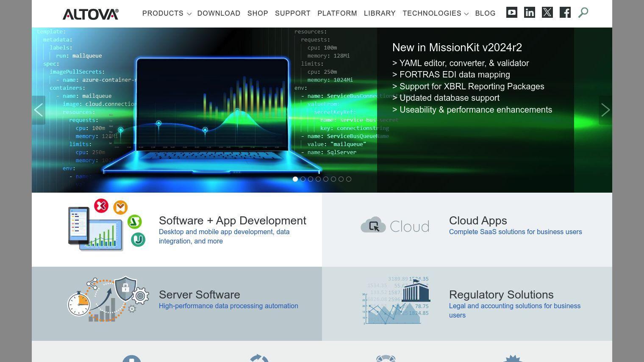Screen dimensions: 644x362
Task: Select the eighth carousel dot
Action: click(x=349, y=179)
